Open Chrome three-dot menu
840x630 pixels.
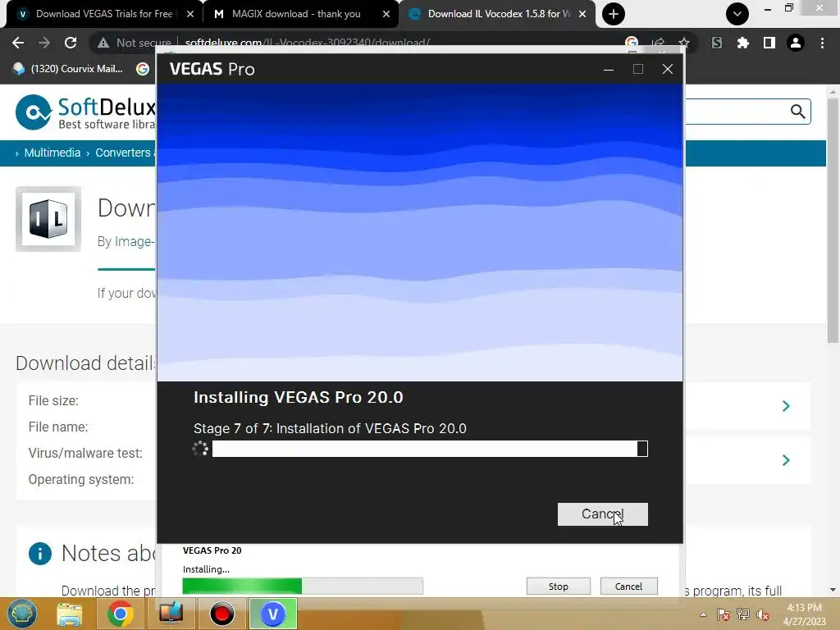[x=822, y=43]
